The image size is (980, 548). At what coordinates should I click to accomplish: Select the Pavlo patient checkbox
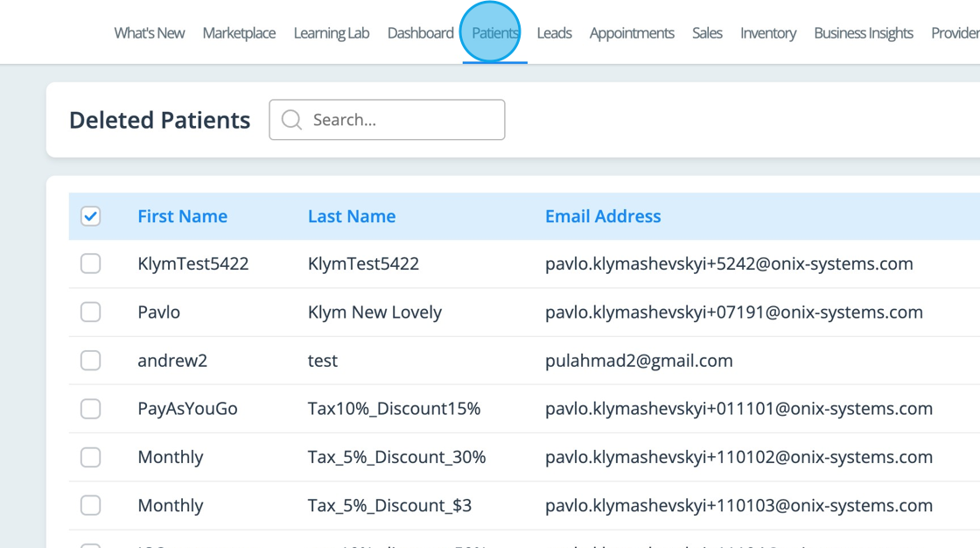pos(91,313)
